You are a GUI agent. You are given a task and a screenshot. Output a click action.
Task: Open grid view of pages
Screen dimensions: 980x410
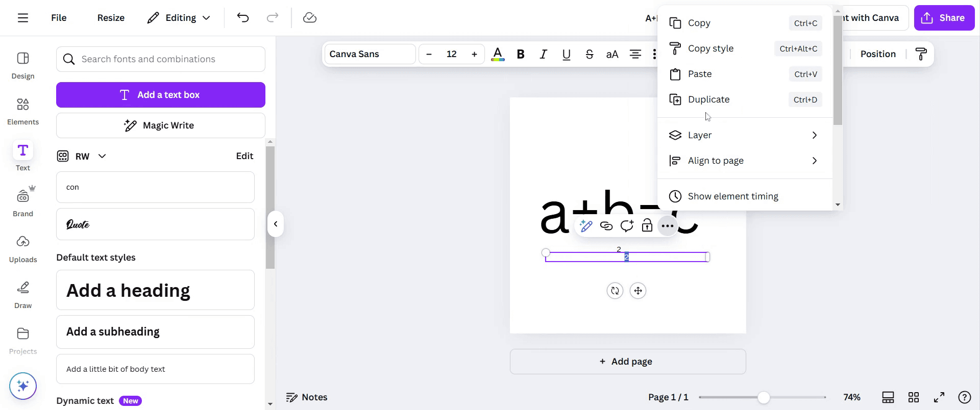(x=914, y=397)
